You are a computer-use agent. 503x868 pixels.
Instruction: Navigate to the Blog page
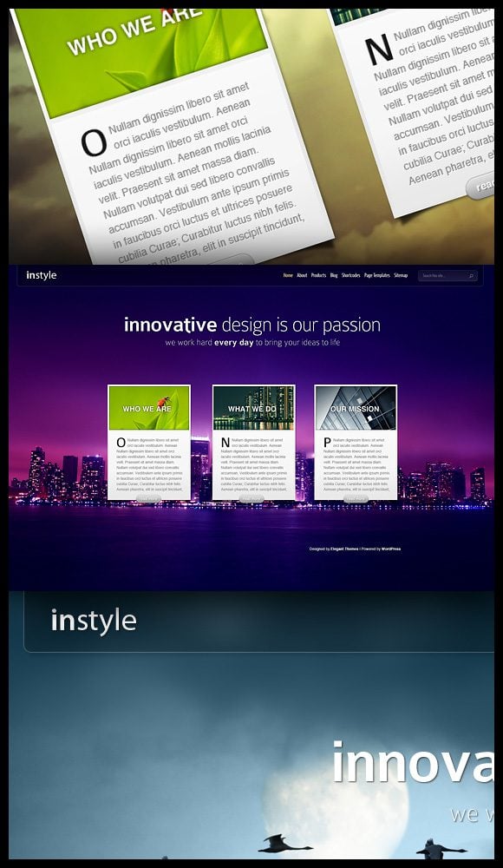click(x=334, y=275)
